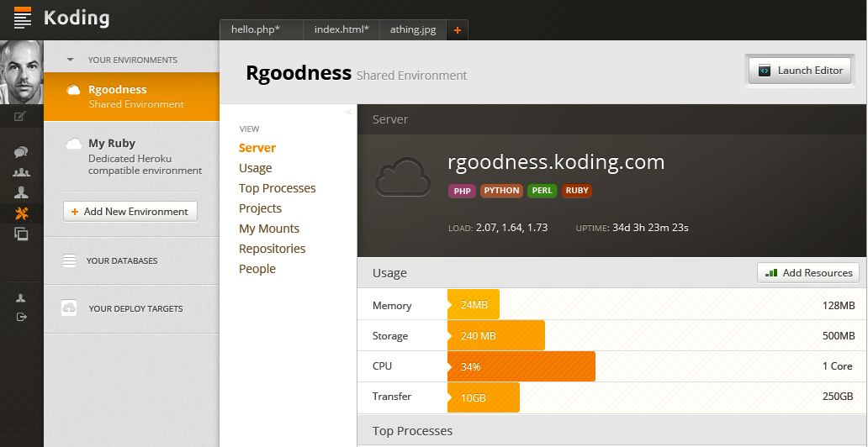Click the 1 Core CPU limit text
This screenshot has height=447, width=868.
838,366
